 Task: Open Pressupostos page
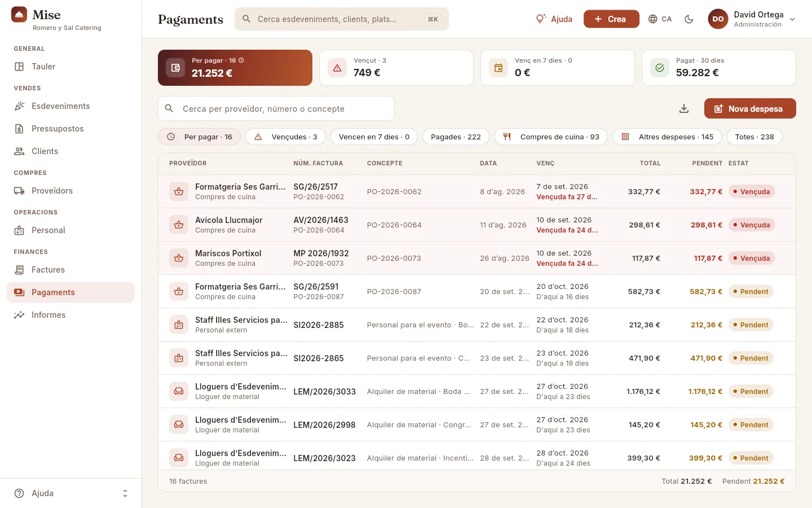tap(70, 129)
